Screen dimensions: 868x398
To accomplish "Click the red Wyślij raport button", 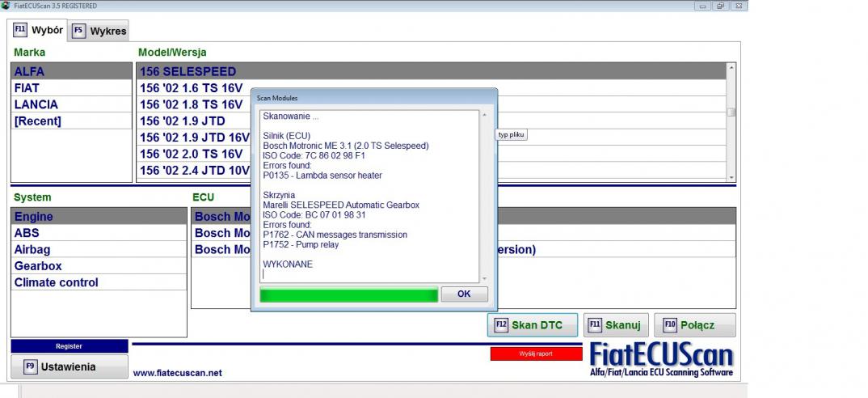I will [x=536, y=354].
